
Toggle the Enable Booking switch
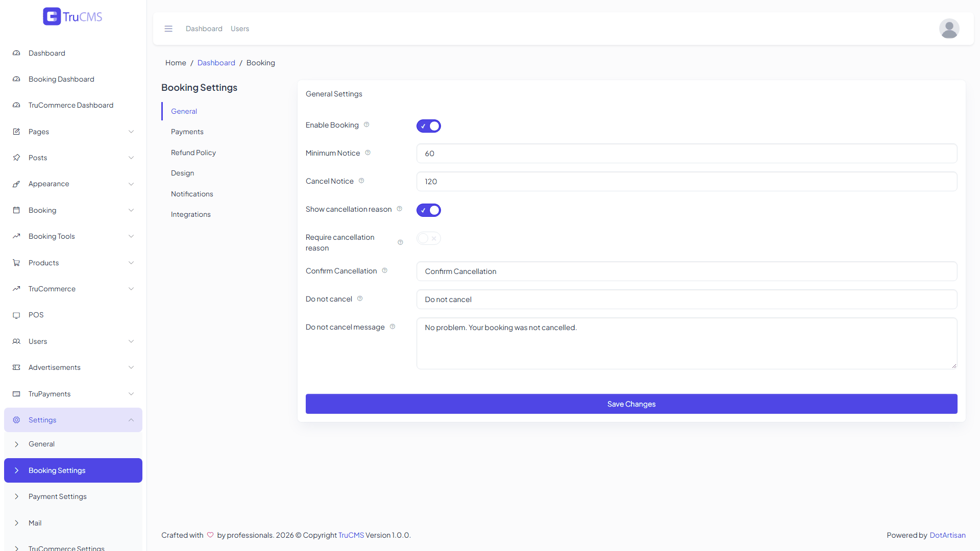pos(429,126)
